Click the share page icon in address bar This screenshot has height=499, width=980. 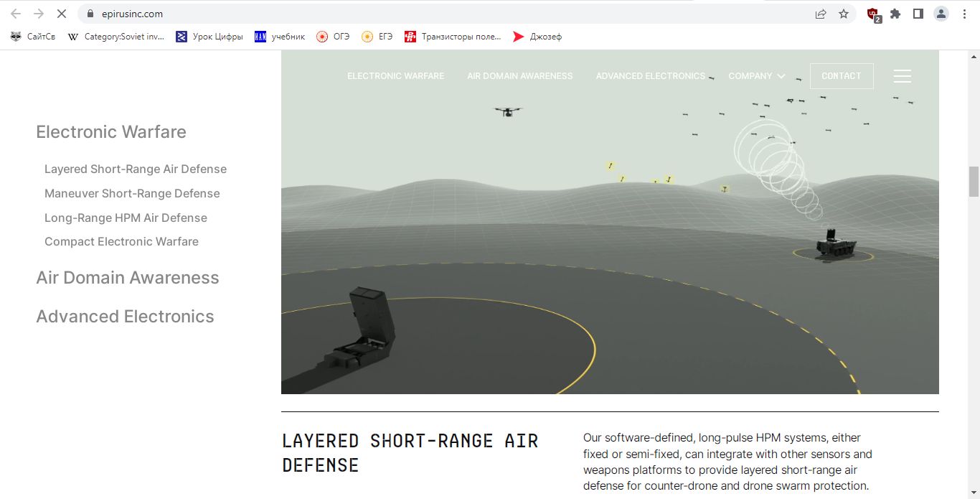(821, 14)
